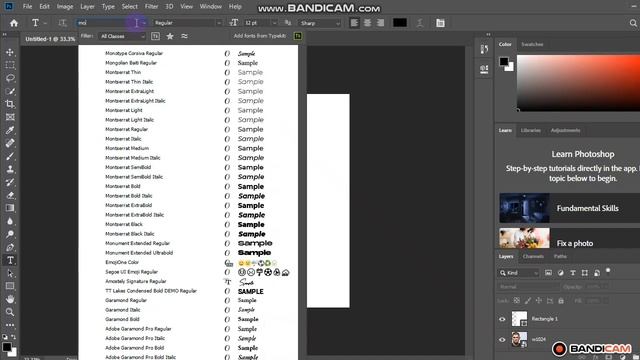Viewport: 640px width, 360px height.
Task: Toggle visibility of Rectangle 1 layer
Action: (x=502, y=319)
